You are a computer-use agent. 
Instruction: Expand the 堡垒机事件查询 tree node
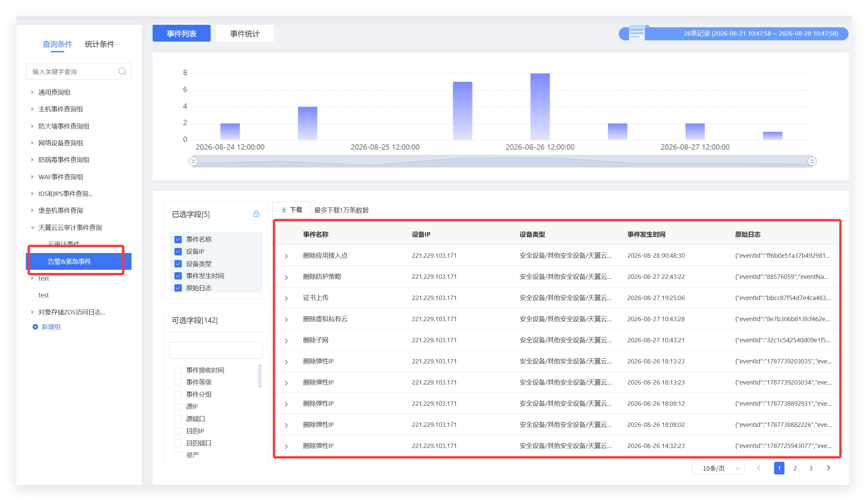click(33, 210)
